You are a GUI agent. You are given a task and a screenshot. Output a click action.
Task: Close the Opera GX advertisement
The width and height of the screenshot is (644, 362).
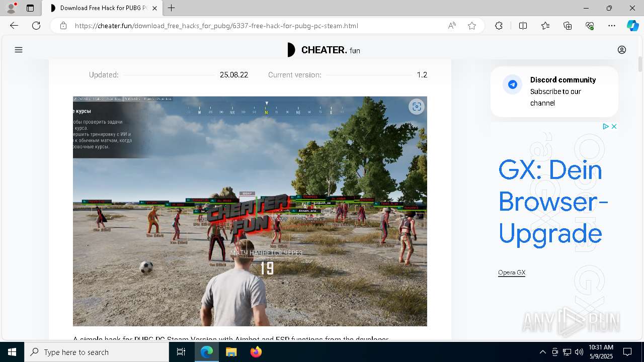pyautogui.click(x=614, y=126)
